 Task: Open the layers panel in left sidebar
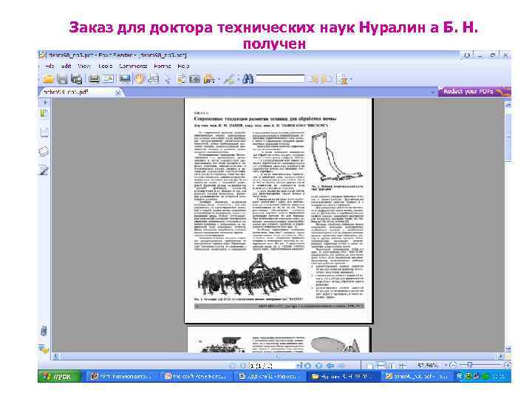[44, 151]
